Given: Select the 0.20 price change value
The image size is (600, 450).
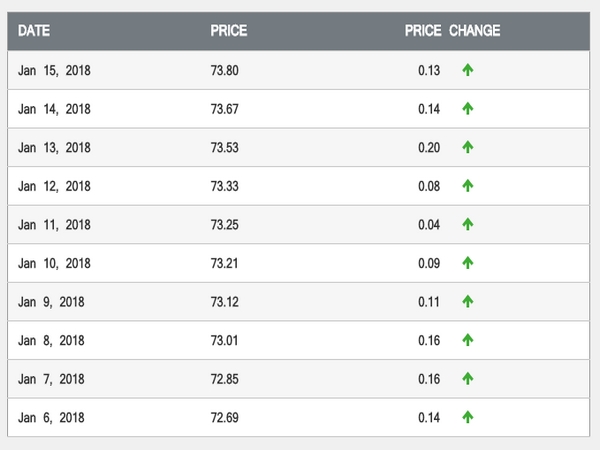Looking at the screenshot, I should (x=429, y=147).
